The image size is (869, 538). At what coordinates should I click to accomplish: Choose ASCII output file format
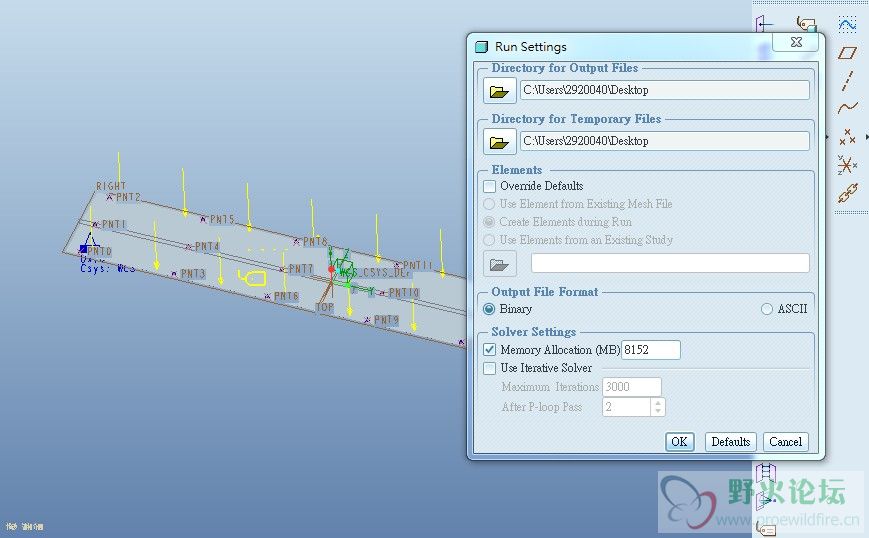coord(766,309)
